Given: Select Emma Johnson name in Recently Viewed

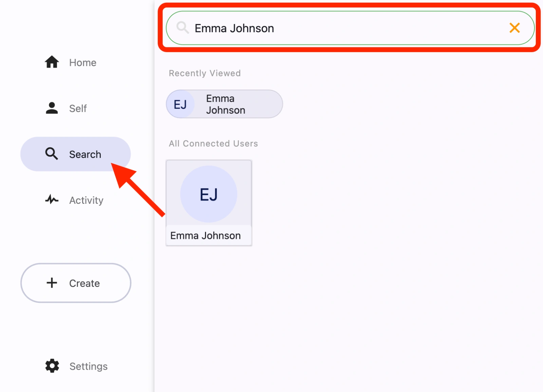Looking at the screenshot, I should [226, 104].
